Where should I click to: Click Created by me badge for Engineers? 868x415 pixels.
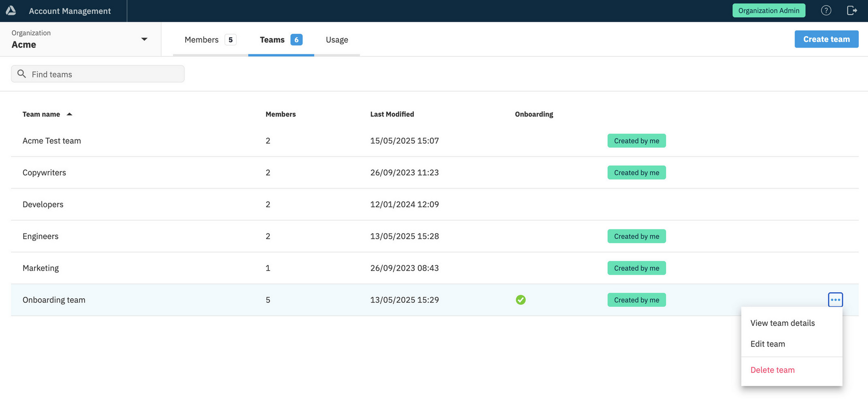(637, 236)
